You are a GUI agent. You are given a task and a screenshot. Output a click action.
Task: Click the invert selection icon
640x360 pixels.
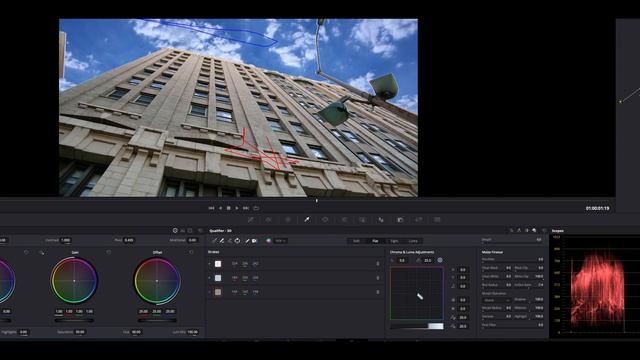[237, 241]
